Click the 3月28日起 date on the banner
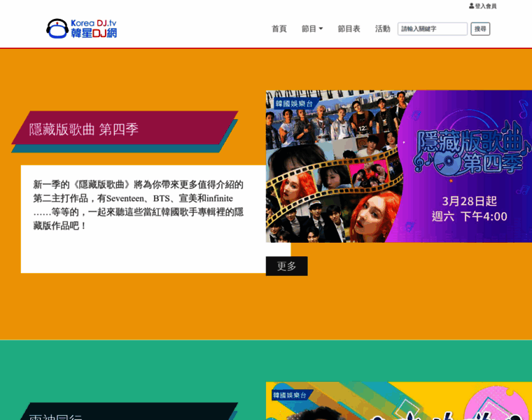 point(469,201)
